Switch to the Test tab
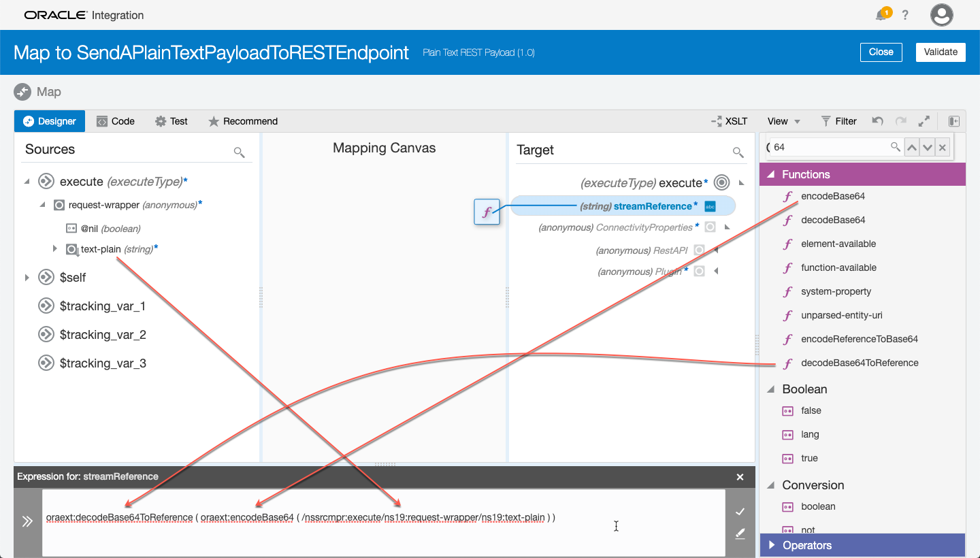This screenshot has height=558, width=980. point(171,121)
